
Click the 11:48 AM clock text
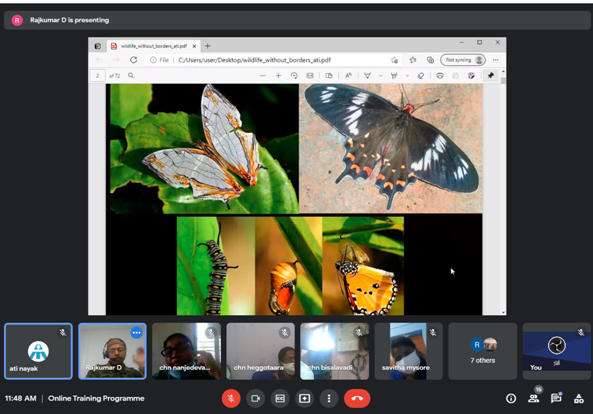(21, 398)
